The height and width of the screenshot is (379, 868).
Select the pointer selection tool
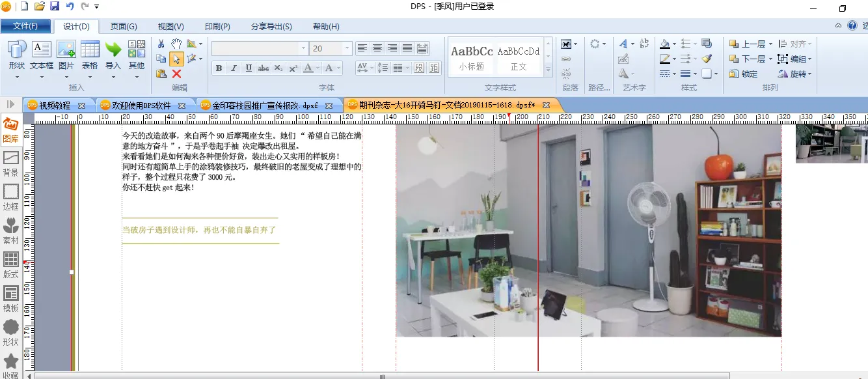(176, 59)
